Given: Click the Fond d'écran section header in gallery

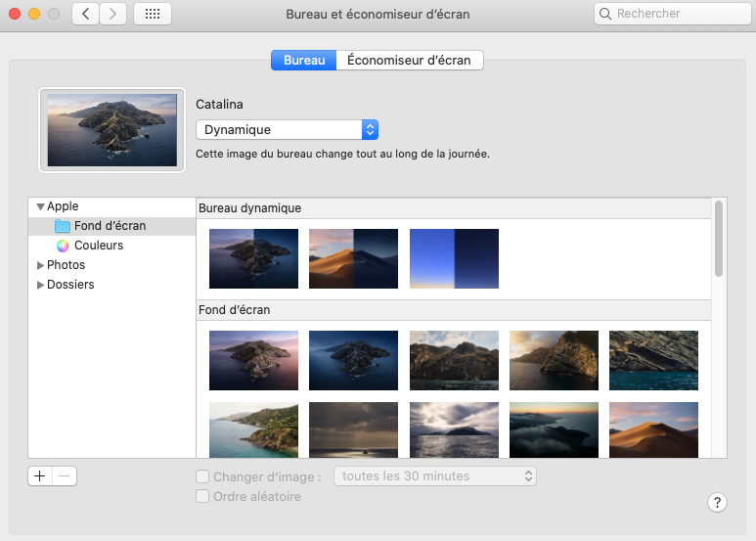Looking at the screenshot, I should pyautogui.click(x=454, y=310).
